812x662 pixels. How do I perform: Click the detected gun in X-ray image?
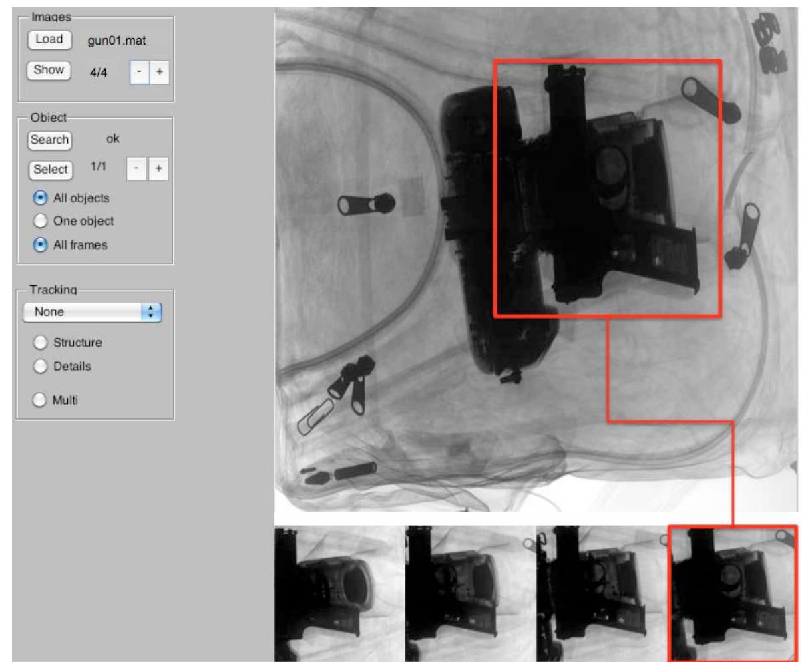[607, 188]
